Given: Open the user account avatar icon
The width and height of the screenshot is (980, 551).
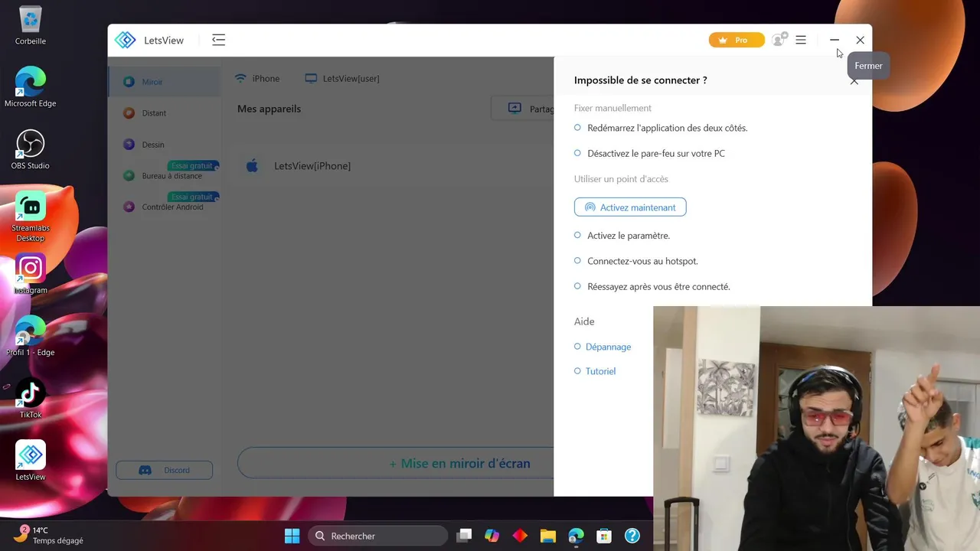Looking at the screenshot, I should tap(779, 40).
